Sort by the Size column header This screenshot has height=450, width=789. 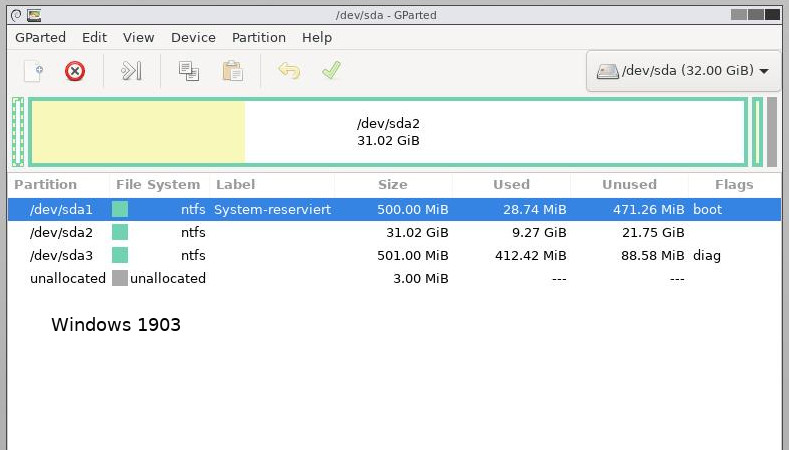coord(393,185)
